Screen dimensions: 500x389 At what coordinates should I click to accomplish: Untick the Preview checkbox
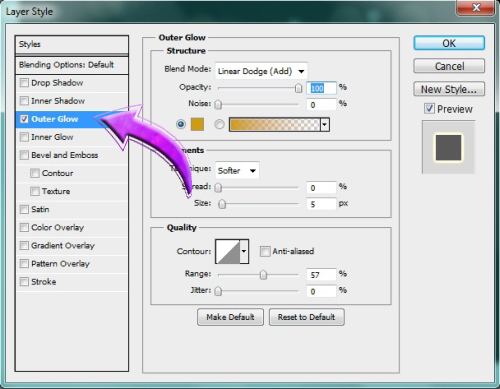coord(429,109)
